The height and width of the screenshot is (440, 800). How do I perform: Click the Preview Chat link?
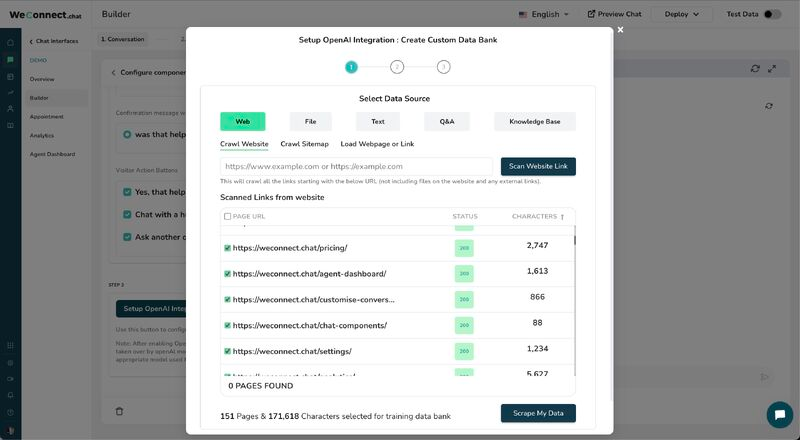(615, 14)
